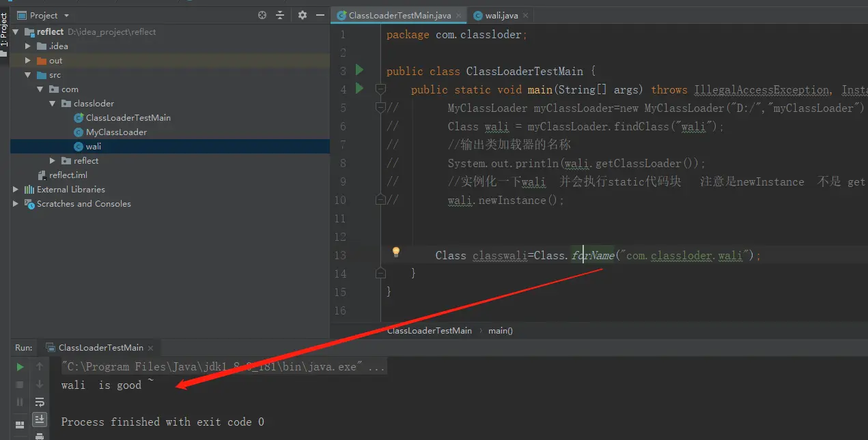This screenshot has height=440, width=868.
Task: Click the folded java.exe command line
Action: [x=223, y=367]
